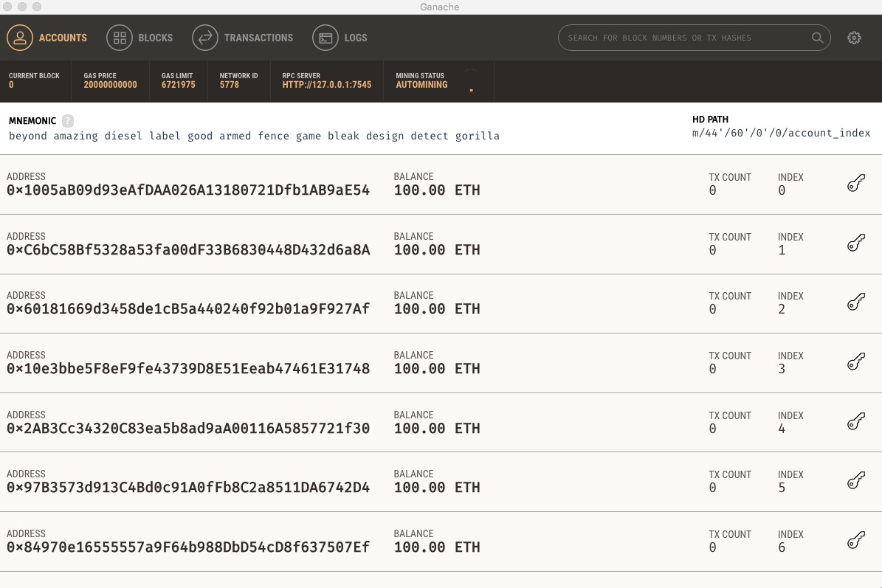Screen dimensions: 882x588
Task: Open the settings gear icon
Action: point(854,38)
